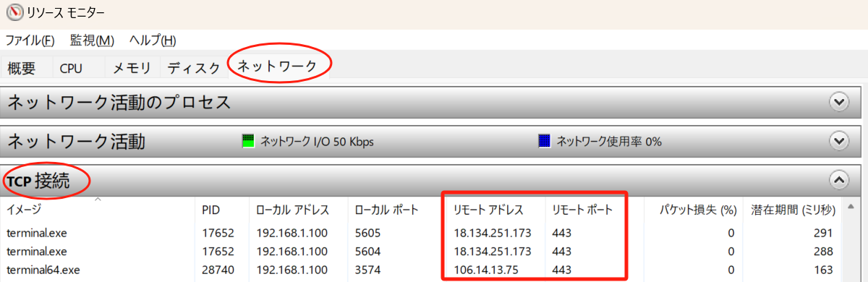The image size is (868, 282).
Task: Expand ネットワーク活動のプロセス section chevron
Action: [839, 102]
